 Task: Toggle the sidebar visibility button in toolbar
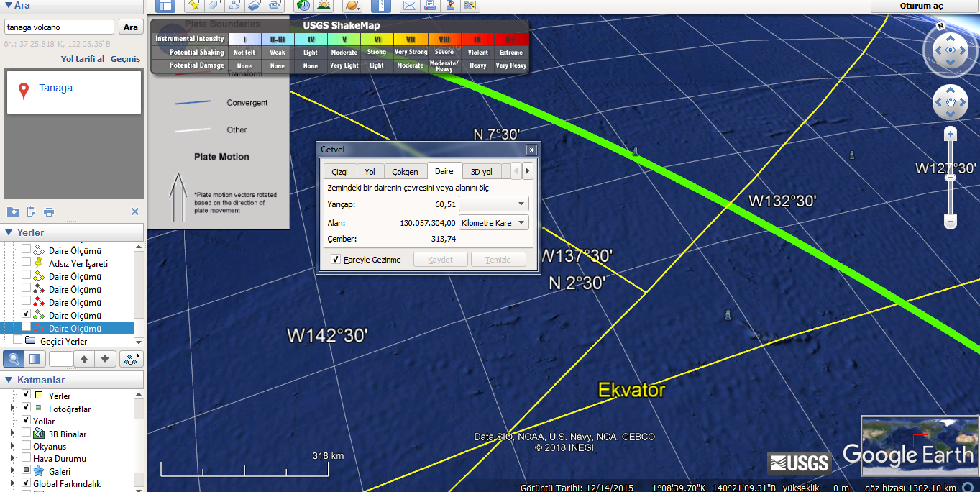(x=165, y=6)
